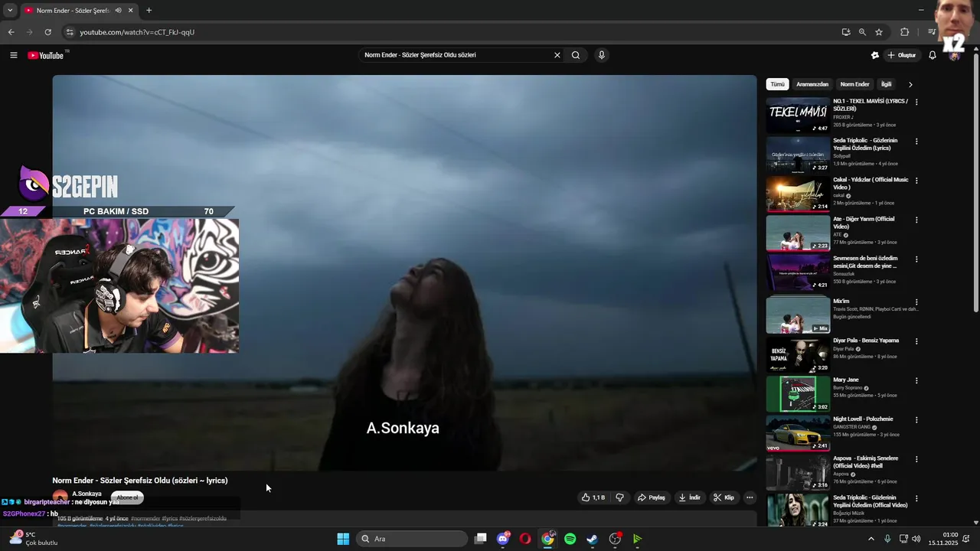Open options menu for TEKEL MAVİSİ video
This screenshot has width=980, height=551.
[x=916, y=102]
